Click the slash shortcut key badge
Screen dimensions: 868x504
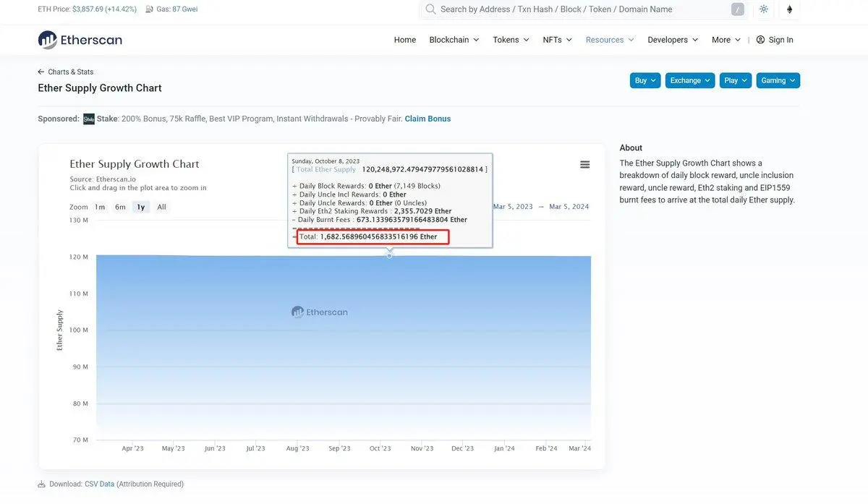738,9
